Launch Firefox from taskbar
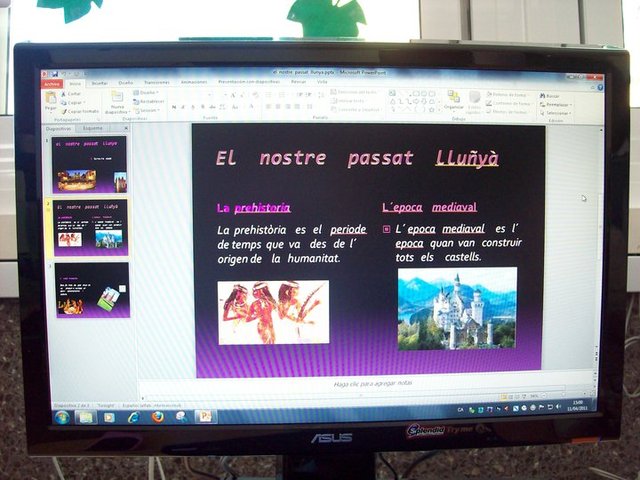 tap(157, 417)
